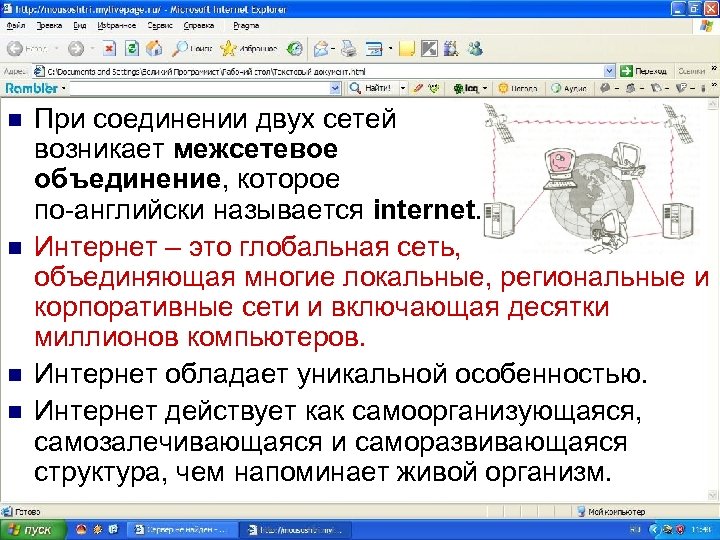Open the Избранное menu
Viewport: 720px width, 540px height.
pos(117,25)
